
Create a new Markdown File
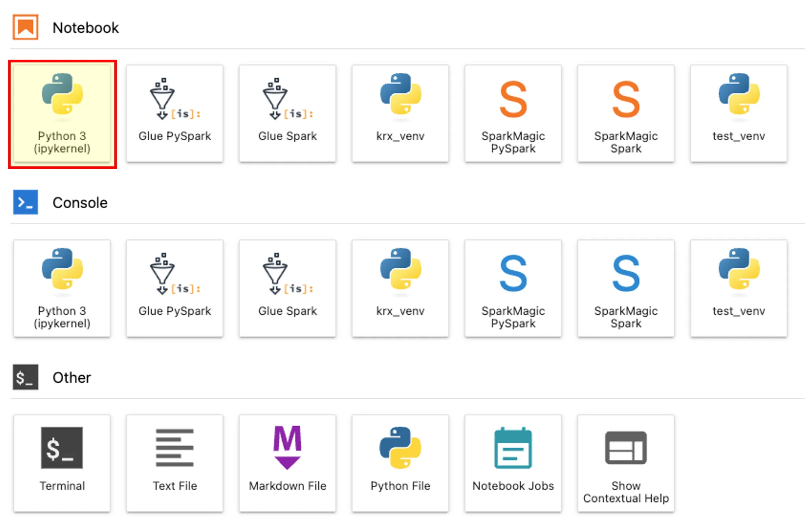click(287, 463)
